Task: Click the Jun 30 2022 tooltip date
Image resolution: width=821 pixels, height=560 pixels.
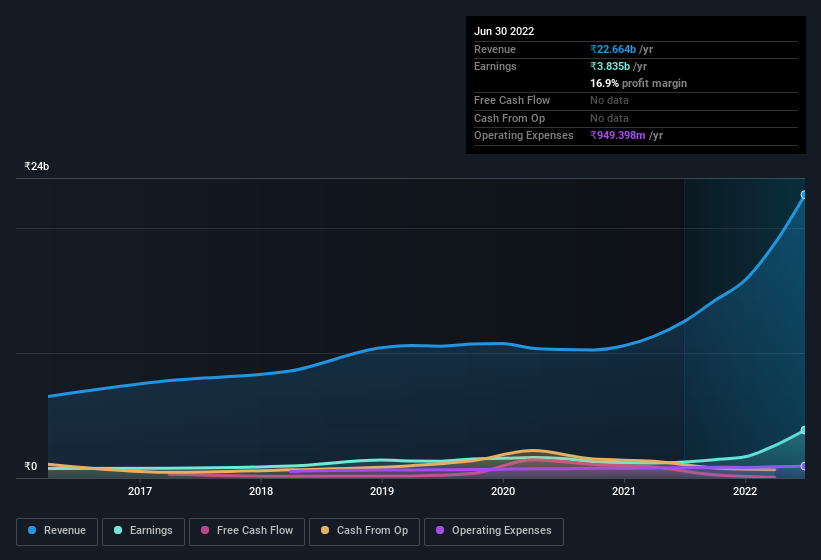Action: tap(504, 31)
